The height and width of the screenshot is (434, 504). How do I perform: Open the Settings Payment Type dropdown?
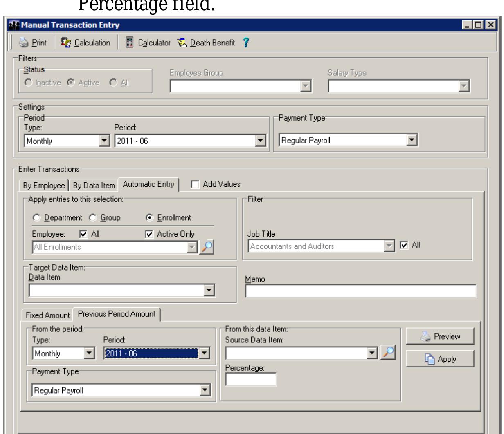pos(413,140)
